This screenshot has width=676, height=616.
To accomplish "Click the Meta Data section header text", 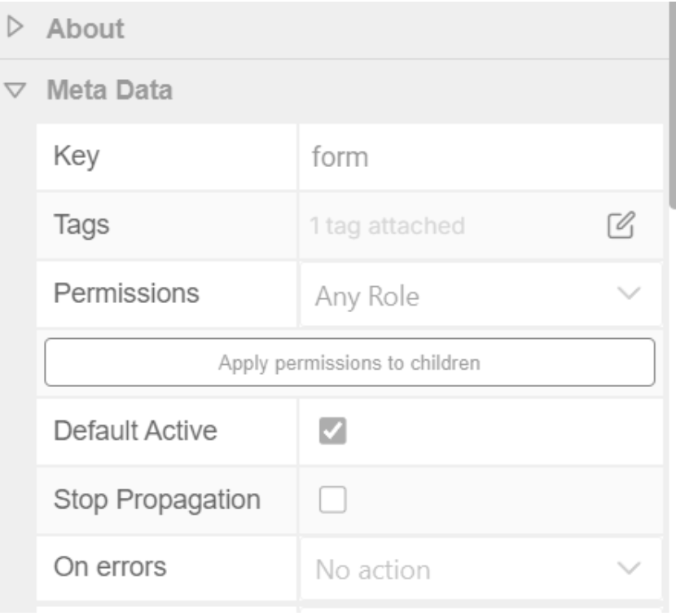I will (109, 90).
